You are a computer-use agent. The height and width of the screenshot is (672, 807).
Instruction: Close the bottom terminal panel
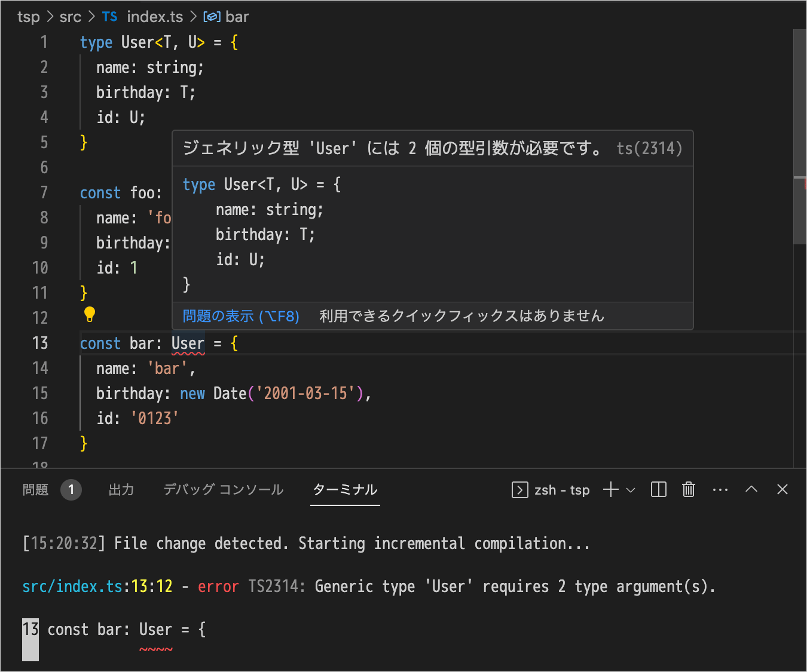(782, 489)
